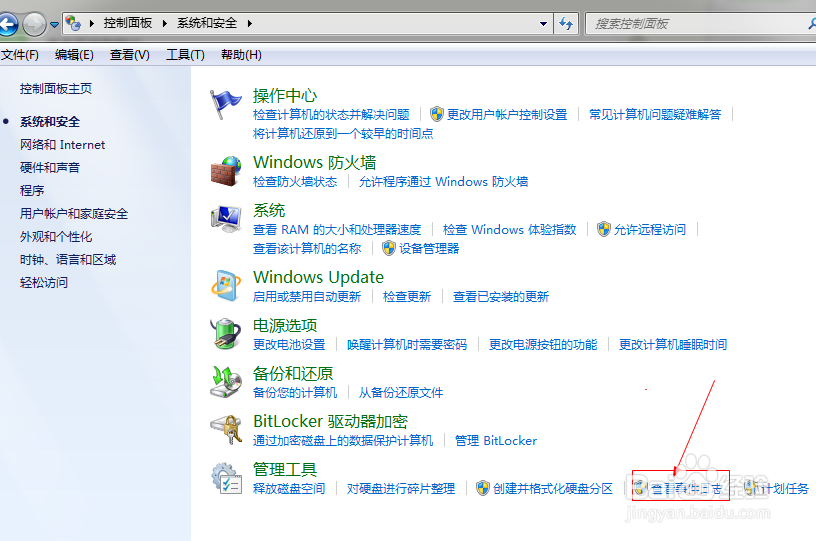
Task: Click the Control Panel icon in address bar
Action: (x=73, y=23)
